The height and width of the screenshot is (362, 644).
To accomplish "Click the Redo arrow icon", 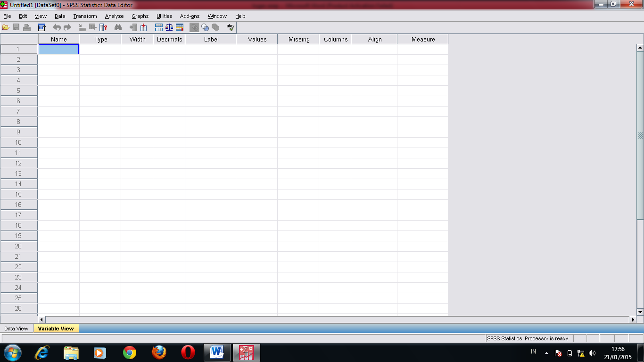I will [67, 27].
